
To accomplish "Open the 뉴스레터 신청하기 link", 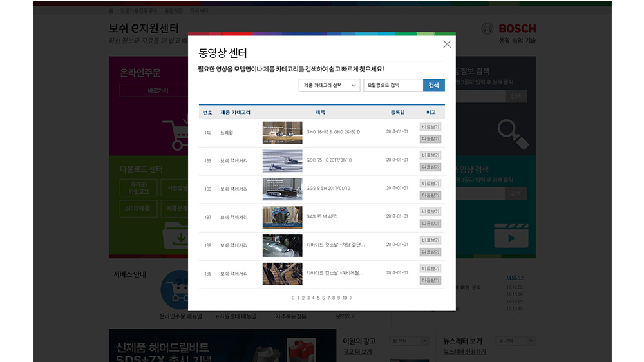I will (464, 352).
